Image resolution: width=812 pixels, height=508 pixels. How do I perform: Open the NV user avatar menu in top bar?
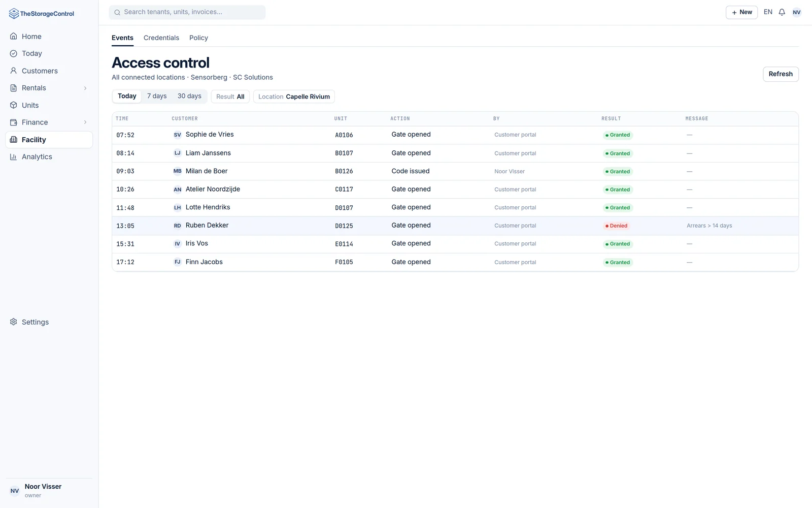coord(797,12)
